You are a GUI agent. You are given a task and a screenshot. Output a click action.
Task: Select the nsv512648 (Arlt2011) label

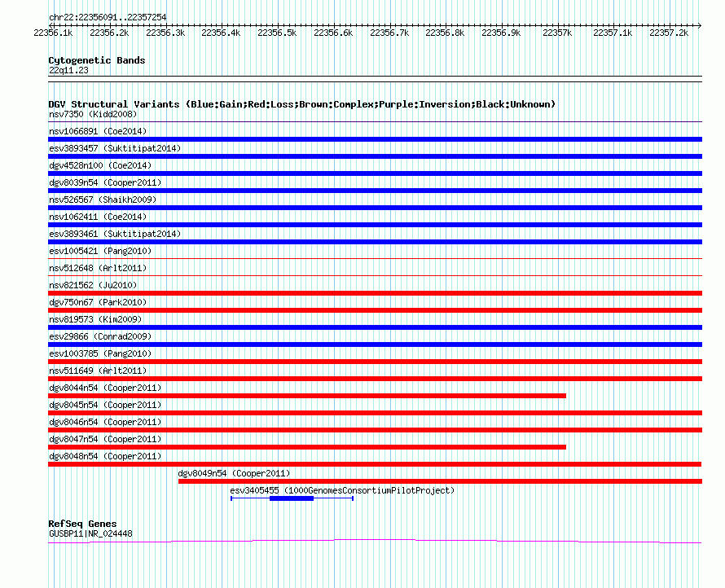[98, 268]
